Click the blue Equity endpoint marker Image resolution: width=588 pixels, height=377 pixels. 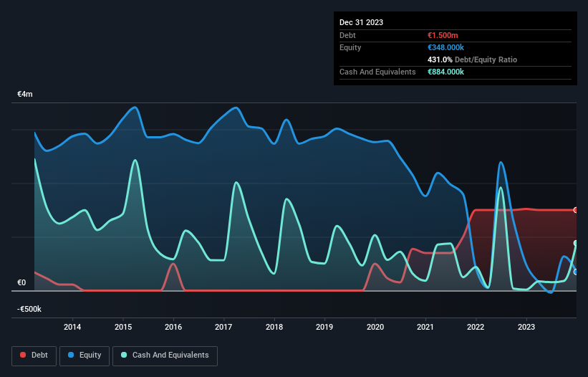click(x=576, y=272)
